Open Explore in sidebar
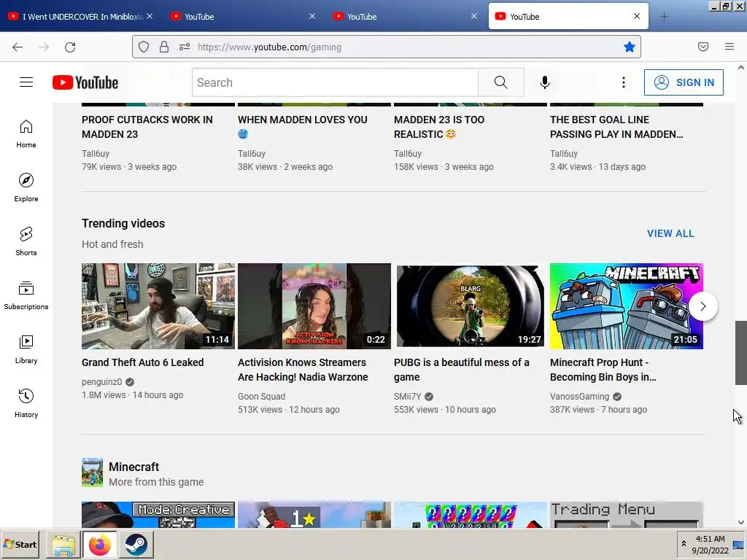The width and height of the screenshot is (747, 560). click(x=26, y=187)
